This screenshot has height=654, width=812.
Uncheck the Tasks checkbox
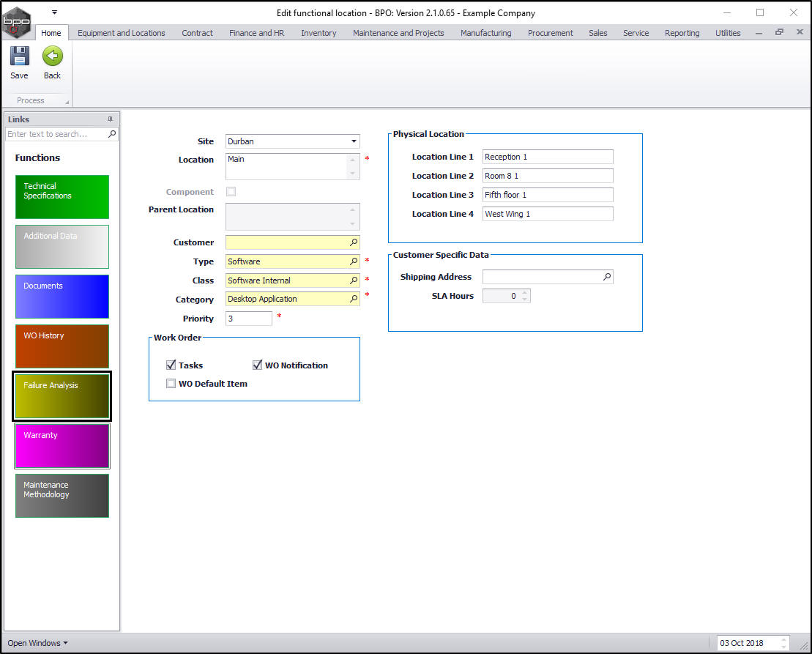pyautogui.click(x=171, y=365)
